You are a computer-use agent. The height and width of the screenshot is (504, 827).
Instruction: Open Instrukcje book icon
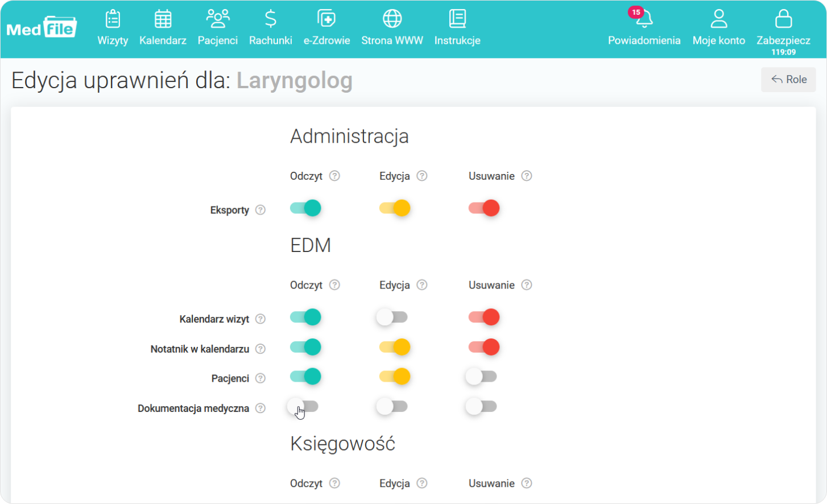[x=457, y=19]
